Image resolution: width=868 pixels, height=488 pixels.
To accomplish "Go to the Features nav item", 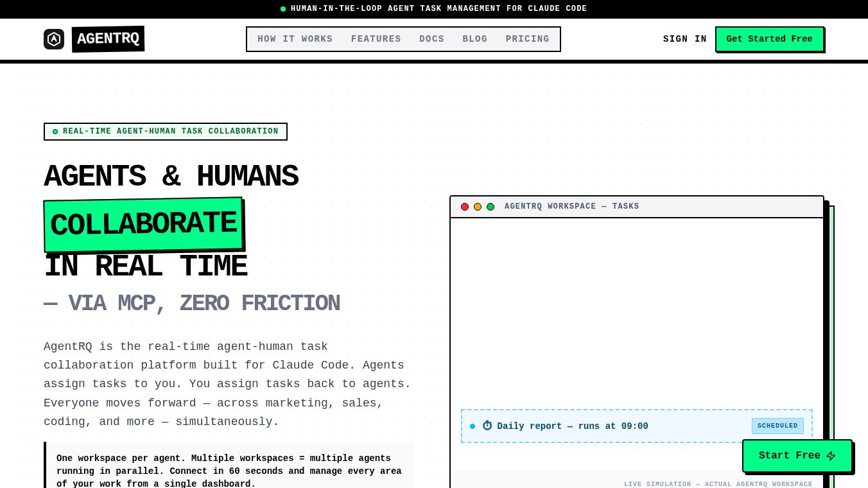I will [x=376, y=39].
